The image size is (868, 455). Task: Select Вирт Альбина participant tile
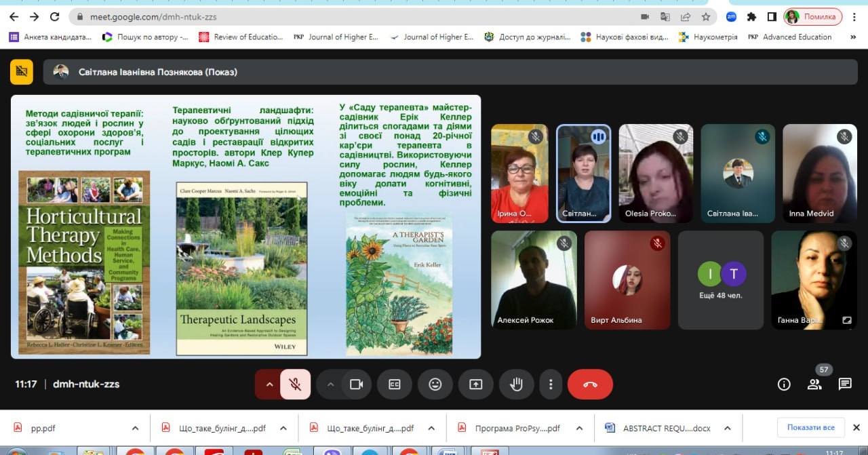(627, 280)
